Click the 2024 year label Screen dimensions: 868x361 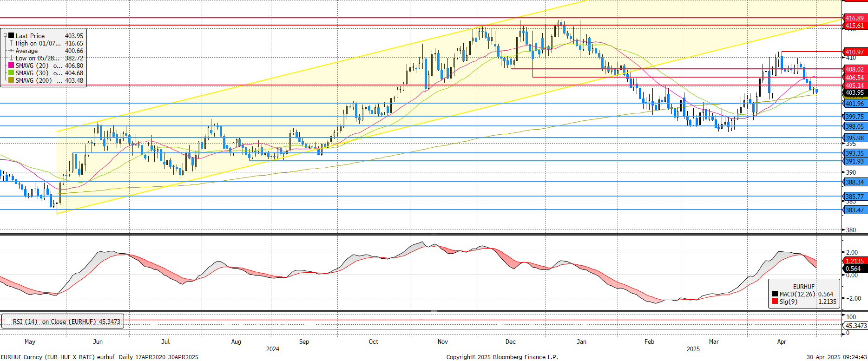click(x=273, y=349)
